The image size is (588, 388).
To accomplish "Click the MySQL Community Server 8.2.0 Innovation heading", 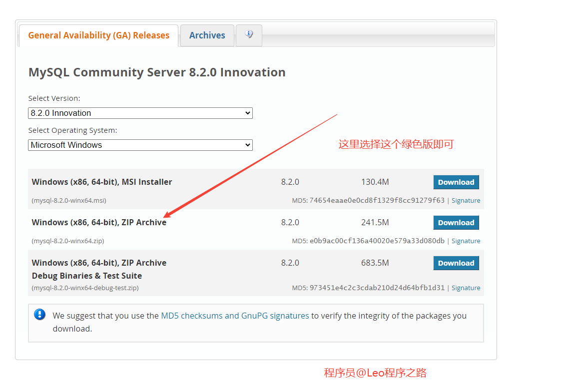I will click(x=157, y=72).
